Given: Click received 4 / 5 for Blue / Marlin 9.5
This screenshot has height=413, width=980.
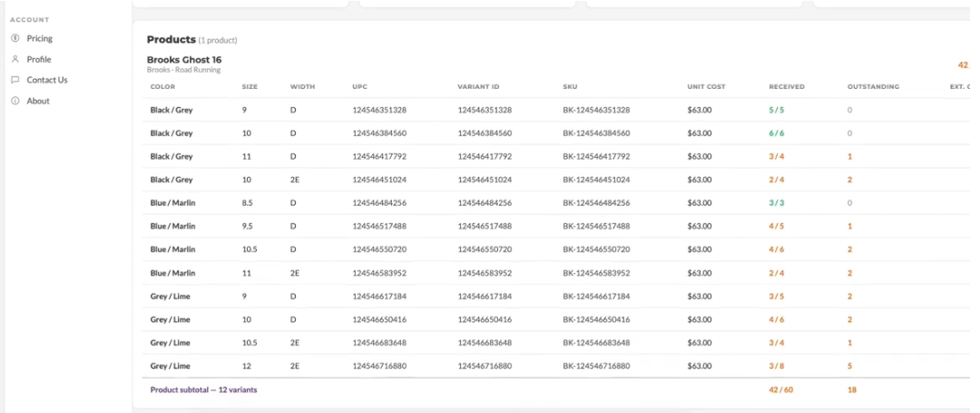Looking at the screenshot, I should point(776,226).
